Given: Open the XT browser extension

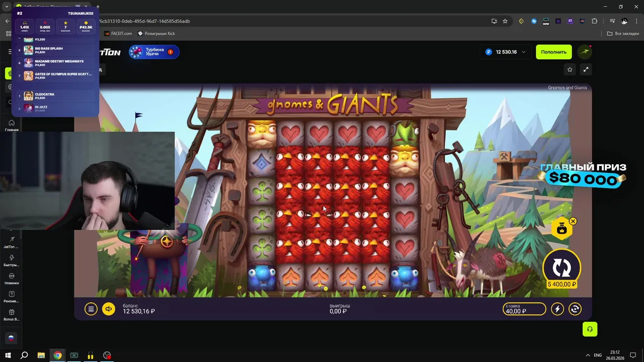Looking at the screenshot, I should tap(570, 21).
